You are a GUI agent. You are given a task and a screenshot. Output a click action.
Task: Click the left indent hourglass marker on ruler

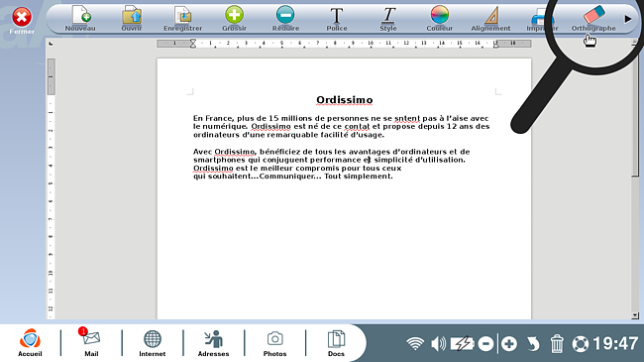pos(192,44)
